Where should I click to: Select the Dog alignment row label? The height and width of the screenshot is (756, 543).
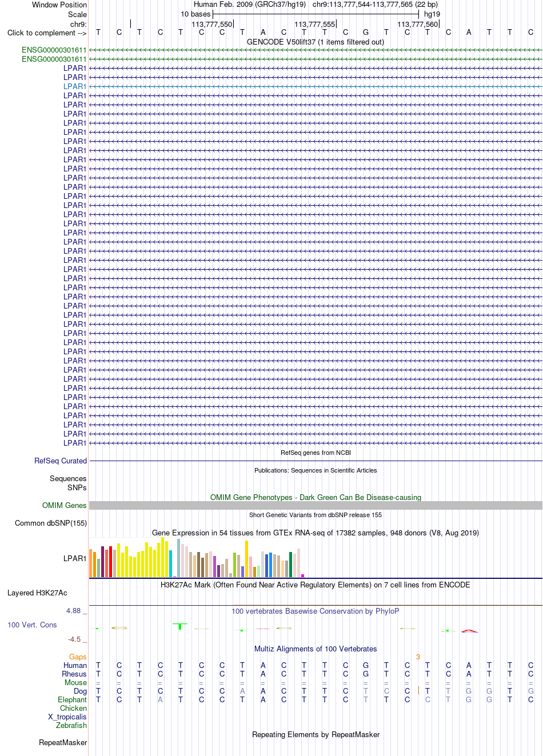point(80,691)
